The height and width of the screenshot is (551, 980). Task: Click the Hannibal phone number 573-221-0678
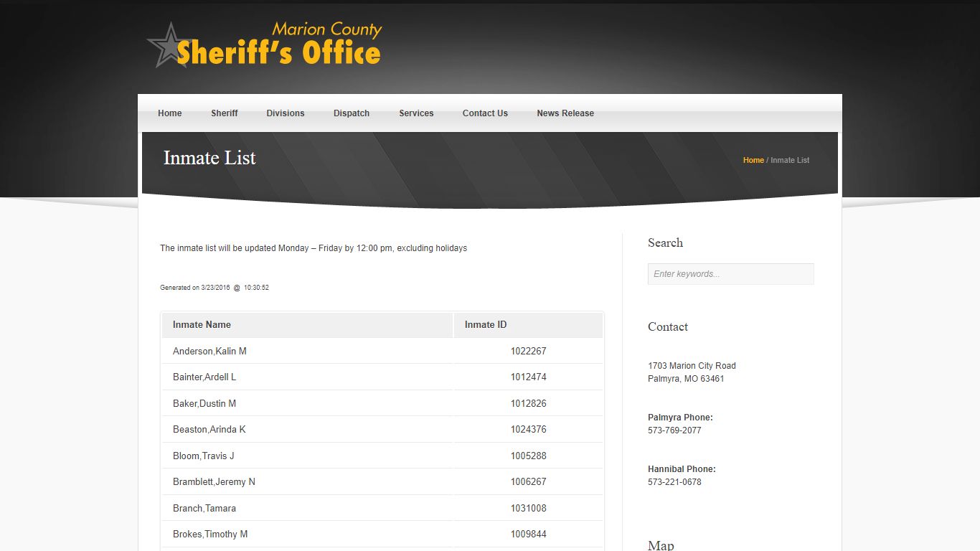click(x=674, y=482)
